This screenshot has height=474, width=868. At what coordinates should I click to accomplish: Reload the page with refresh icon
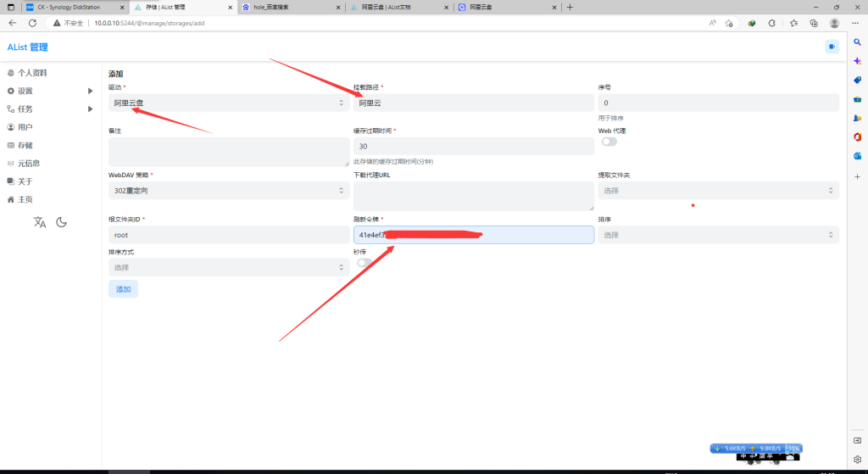click(33, 23)
